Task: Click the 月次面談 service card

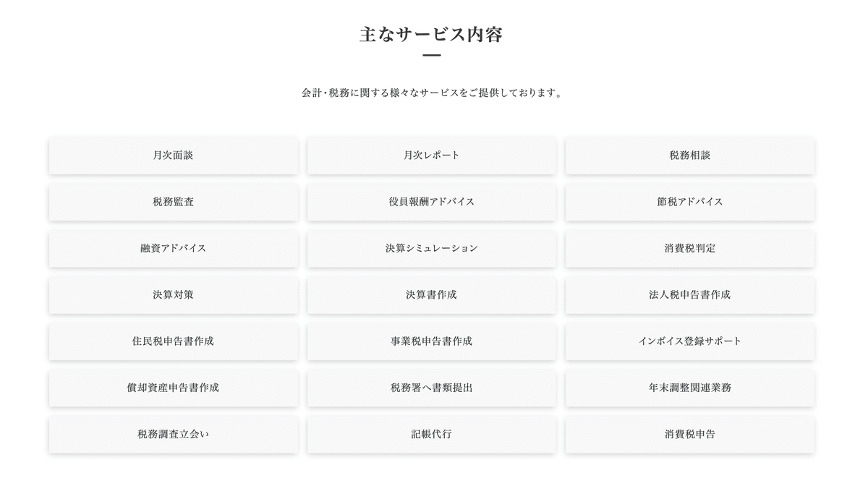Action: pyautogui.click(x=174, y=155)
